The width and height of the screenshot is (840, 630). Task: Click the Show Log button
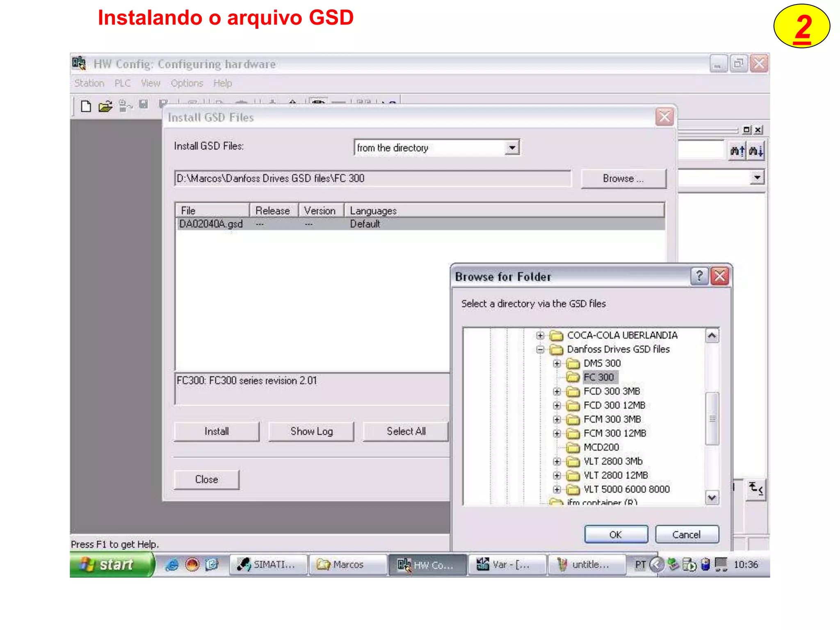pyautogui.click(x=311, y=431)
